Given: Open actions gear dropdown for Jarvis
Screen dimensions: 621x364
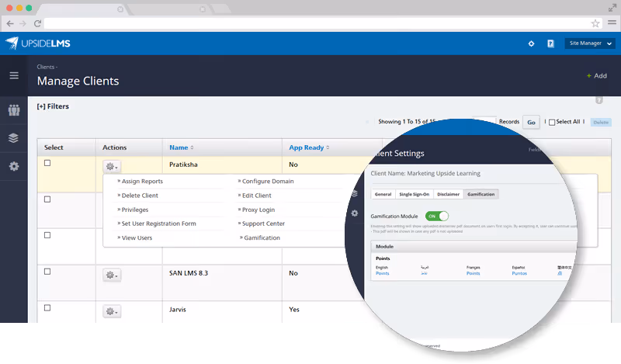Looking at the screenshot, I should pyautogui.click(x=112, y=311).
